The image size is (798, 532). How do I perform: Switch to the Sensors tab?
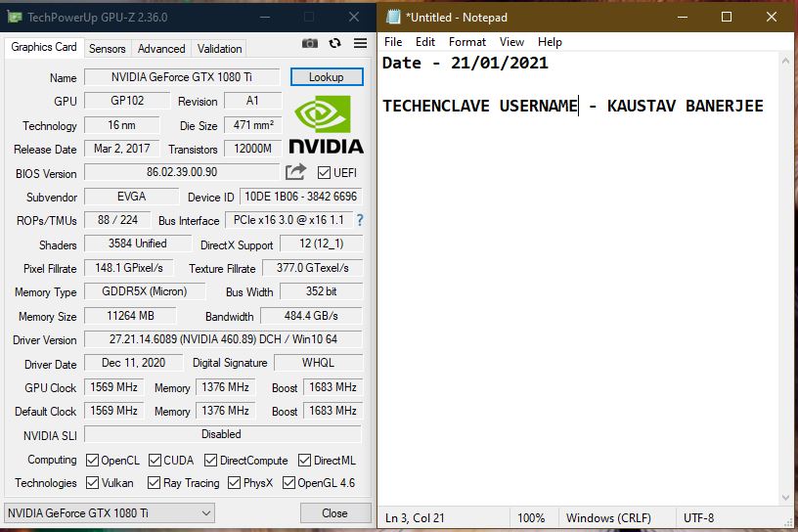(x=108, y=48)
